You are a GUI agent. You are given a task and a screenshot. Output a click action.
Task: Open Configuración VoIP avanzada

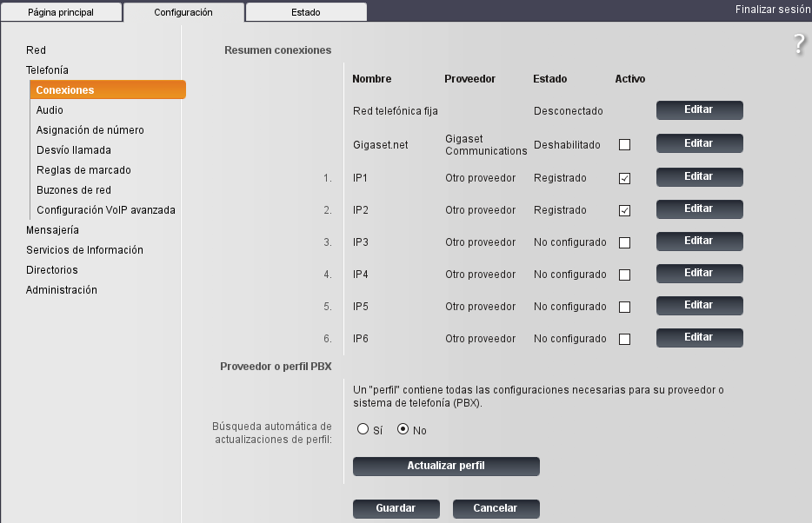105,210
